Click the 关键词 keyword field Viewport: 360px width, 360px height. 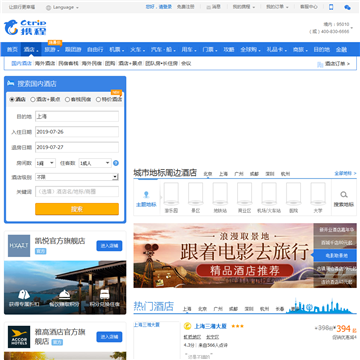tap(77, 192)
